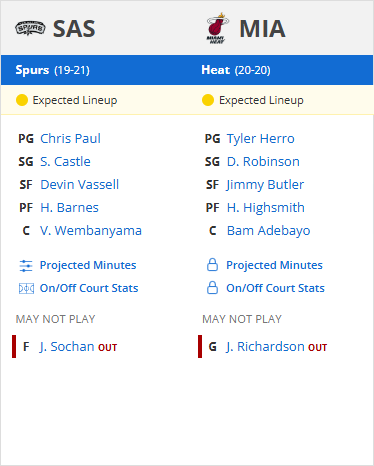Viewport: 374px width, 466px height.
Task: Click injured player J. Sochan
Action: [67, 347]
